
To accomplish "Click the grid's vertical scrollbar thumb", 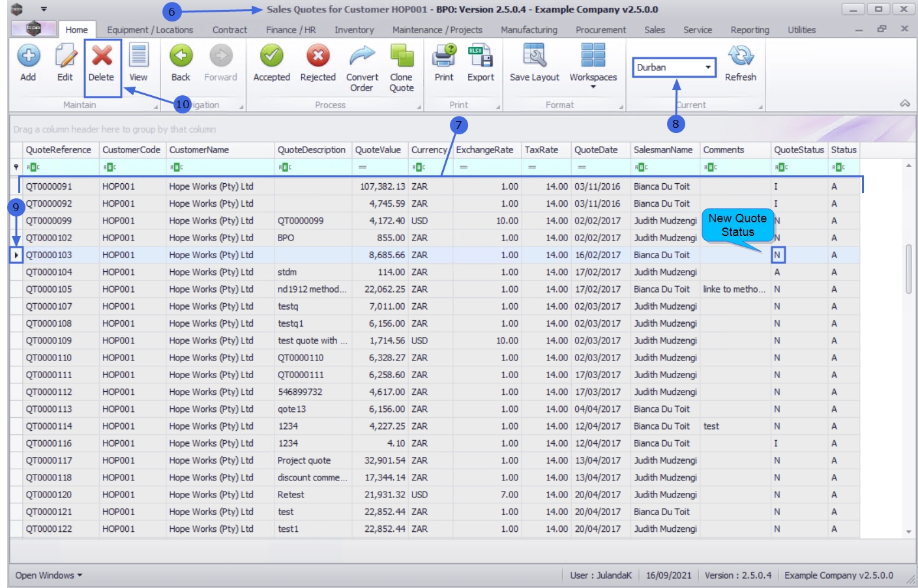I will coord(909,269).
